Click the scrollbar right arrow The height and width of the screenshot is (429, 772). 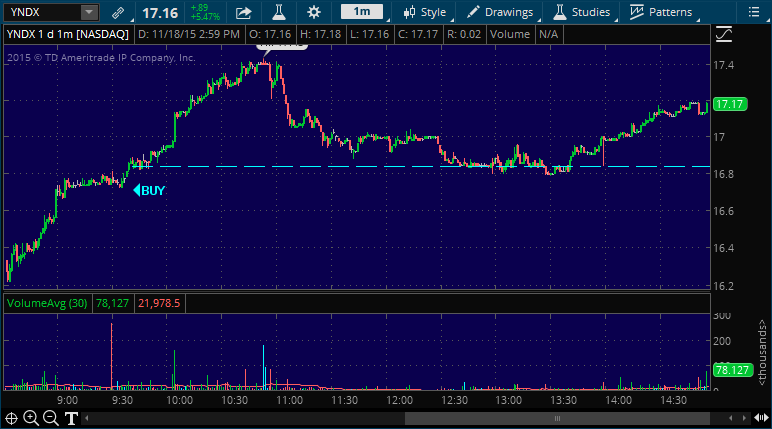744,419
